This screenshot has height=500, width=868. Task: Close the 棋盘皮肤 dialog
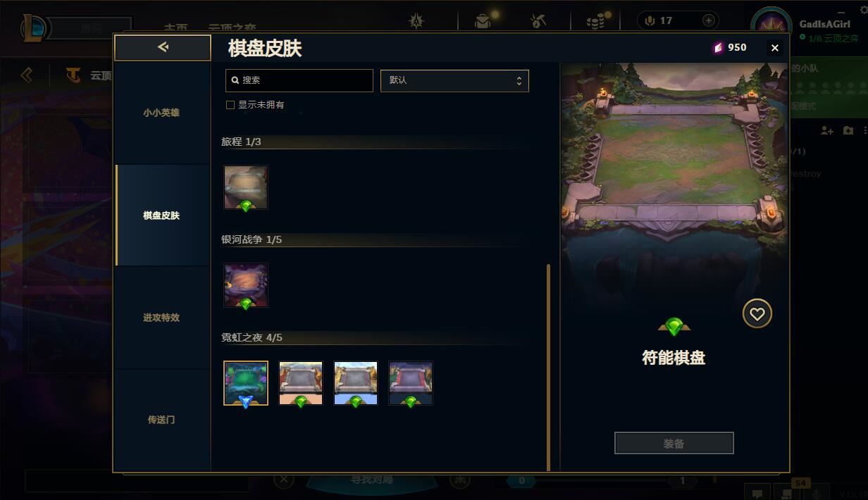[775, 48]
